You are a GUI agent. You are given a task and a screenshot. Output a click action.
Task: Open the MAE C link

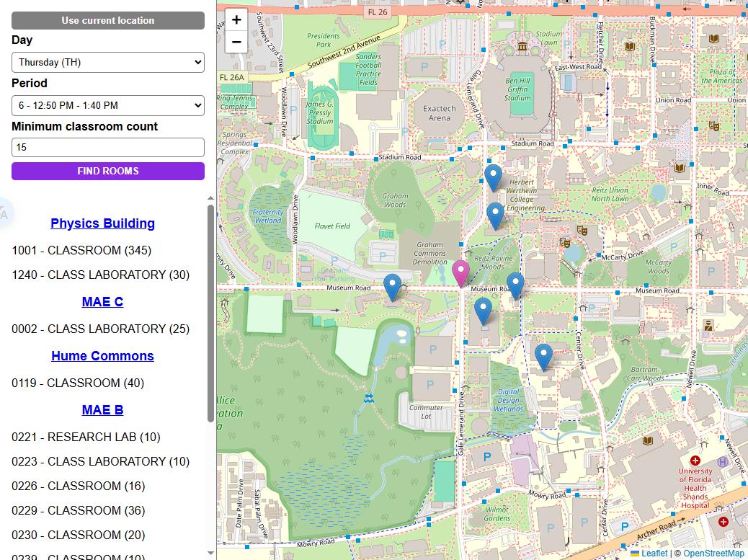pyautogui.click(x=102, y=302)
